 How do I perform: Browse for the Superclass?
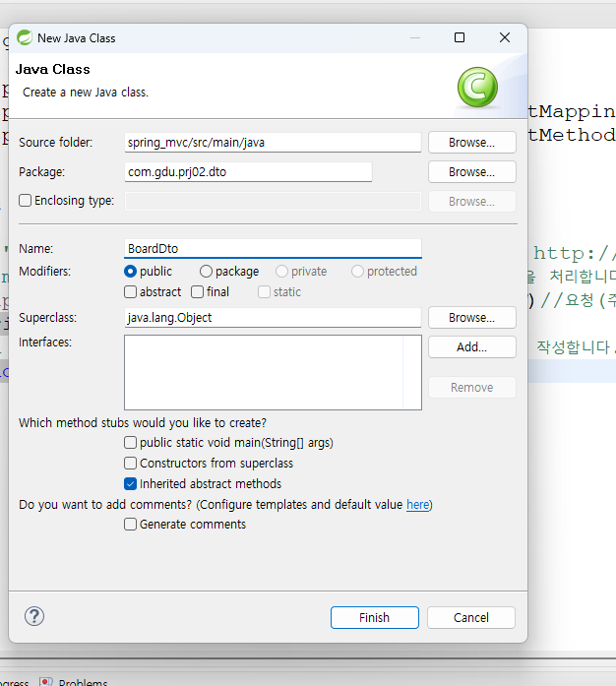tap(472, 318)
